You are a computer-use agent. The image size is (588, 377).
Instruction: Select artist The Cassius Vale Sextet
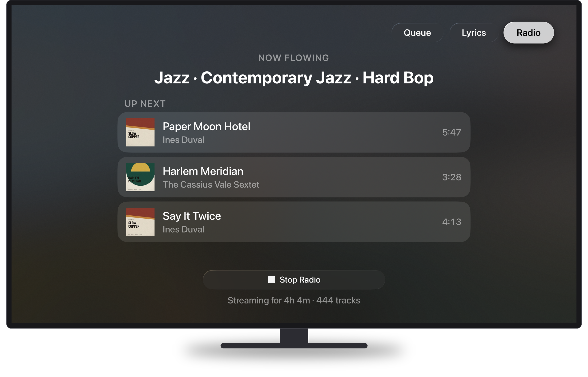[x=211, y=184]
